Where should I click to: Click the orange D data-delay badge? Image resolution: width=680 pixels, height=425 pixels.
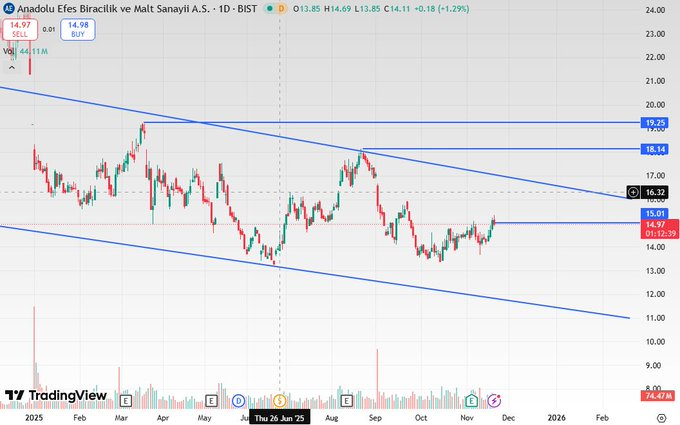point(281,8)
